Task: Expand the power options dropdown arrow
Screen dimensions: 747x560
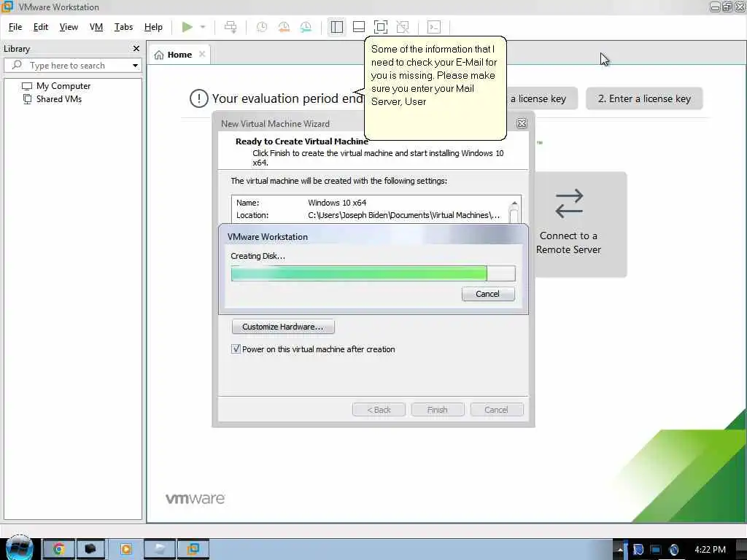Action: pyautogui.click(x=203, y=27)
